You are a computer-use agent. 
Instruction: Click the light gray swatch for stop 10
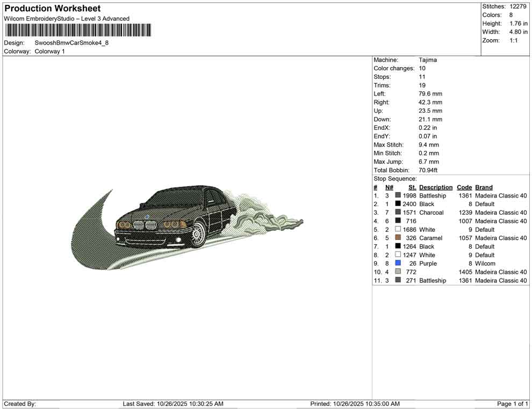coord(398,272)
